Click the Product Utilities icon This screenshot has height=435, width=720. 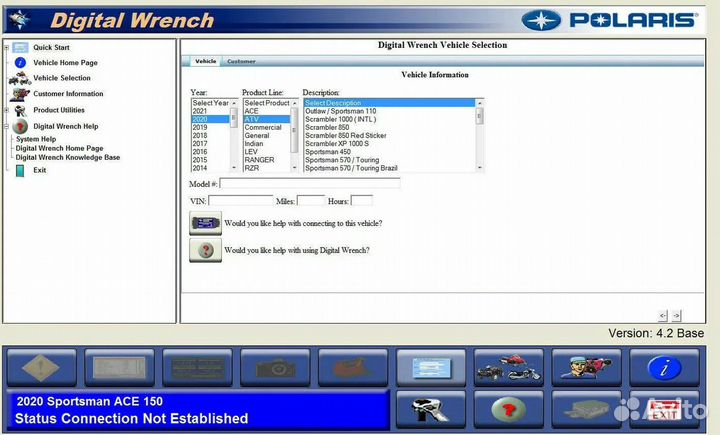tap(20, 110)
